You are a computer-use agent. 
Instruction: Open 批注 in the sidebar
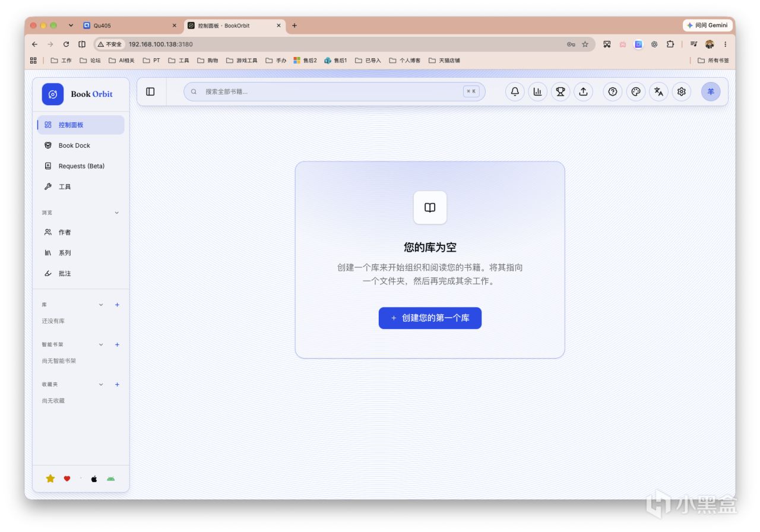tap(81, 273)
